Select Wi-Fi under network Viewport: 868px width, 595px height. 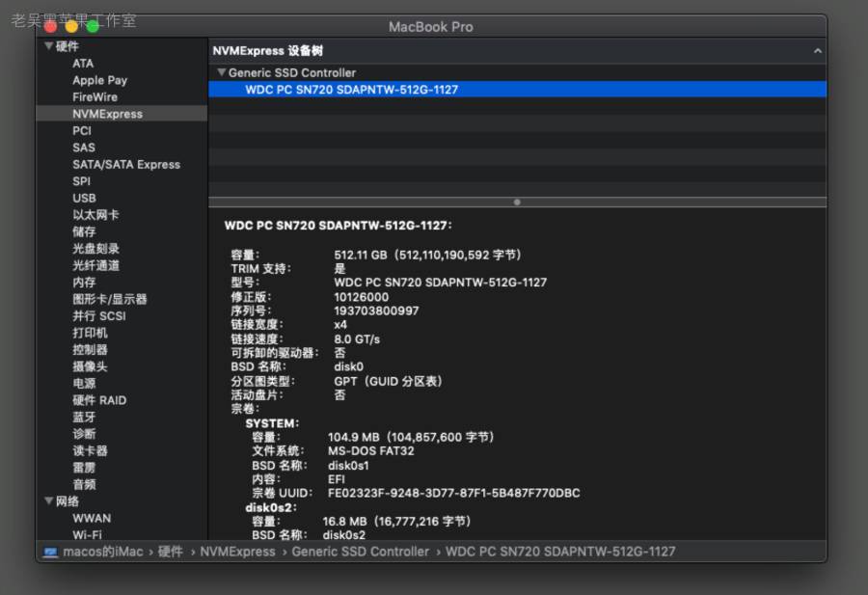87,534
